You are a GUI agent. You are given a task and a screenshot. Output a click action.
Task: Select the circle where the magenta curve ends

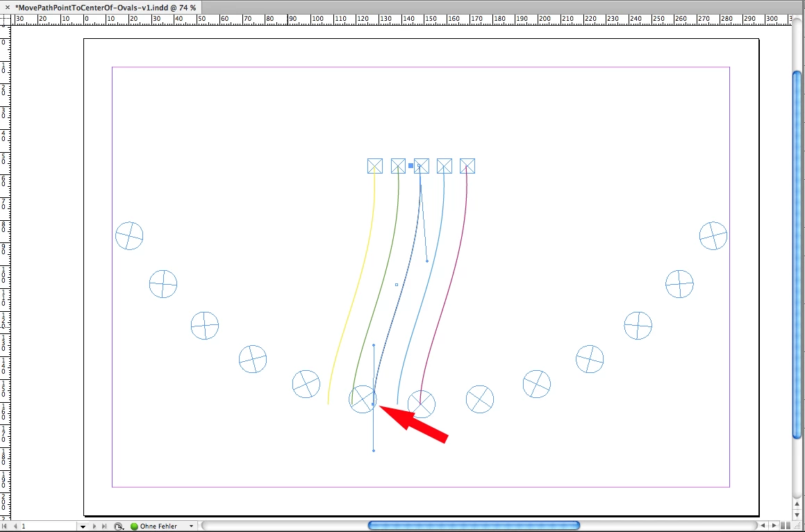pyautogui.click(x=422, y=404)
